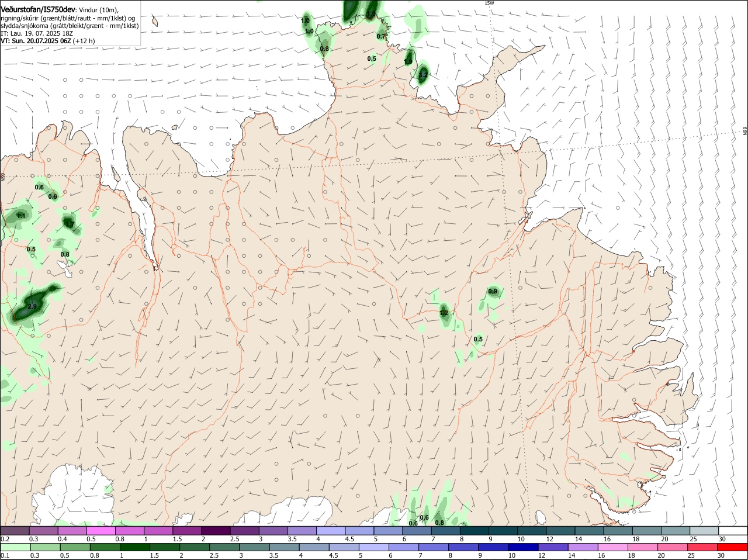Click the VT: Sun. 20.07.2025 06Z (+12 h) line
748x560 pixels.
48,41
